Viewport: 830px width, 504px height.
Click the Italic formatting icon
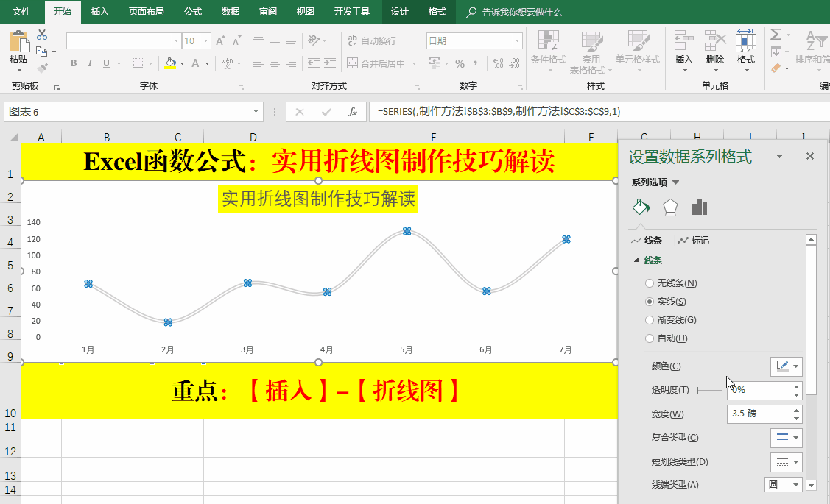coord(91,63)
